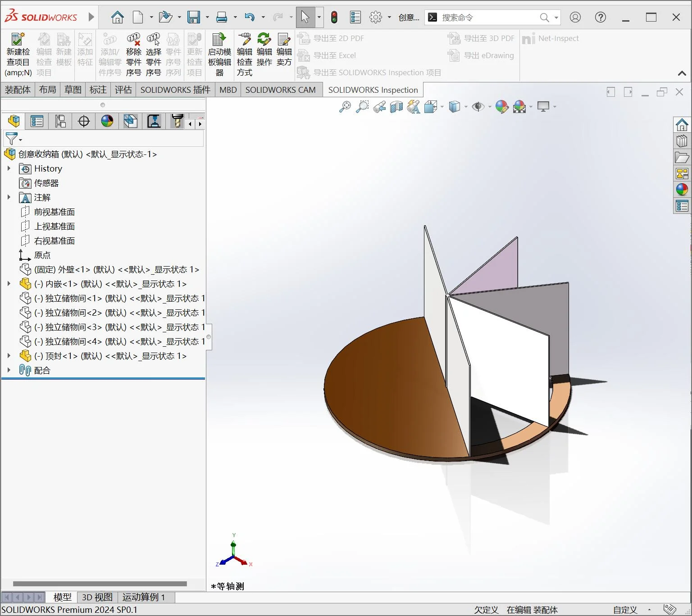Open the DimXpertManager crosshair tab
The image size is (692, 616).
(84, 121)
